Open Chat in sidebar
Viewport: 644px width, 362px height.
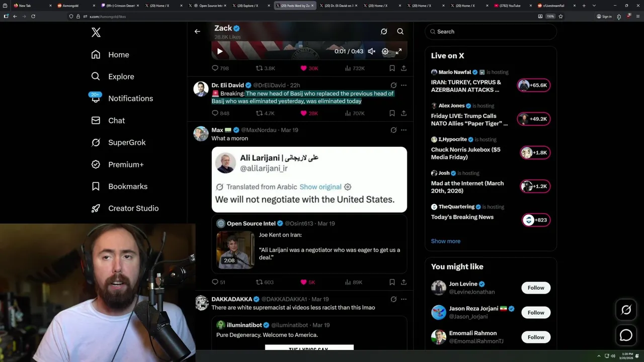(108, 121)
